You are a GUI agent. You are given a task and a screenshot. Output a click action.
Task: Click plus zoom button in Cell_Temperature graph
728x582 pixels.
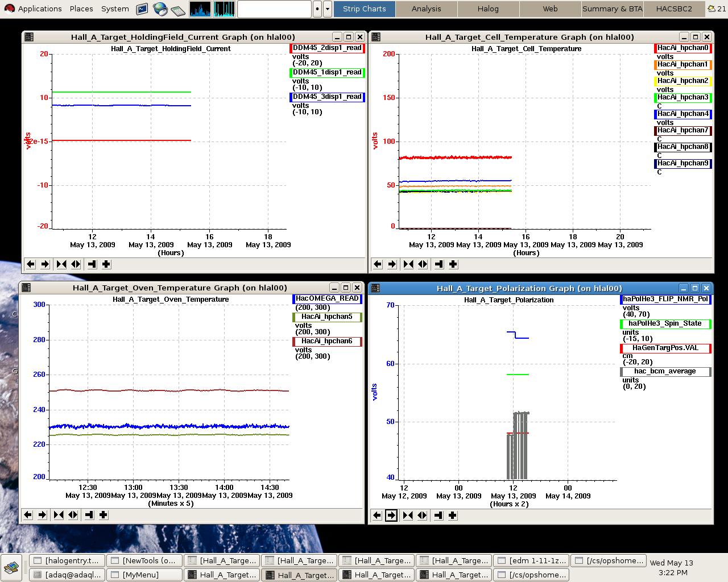tap(453, 264)
